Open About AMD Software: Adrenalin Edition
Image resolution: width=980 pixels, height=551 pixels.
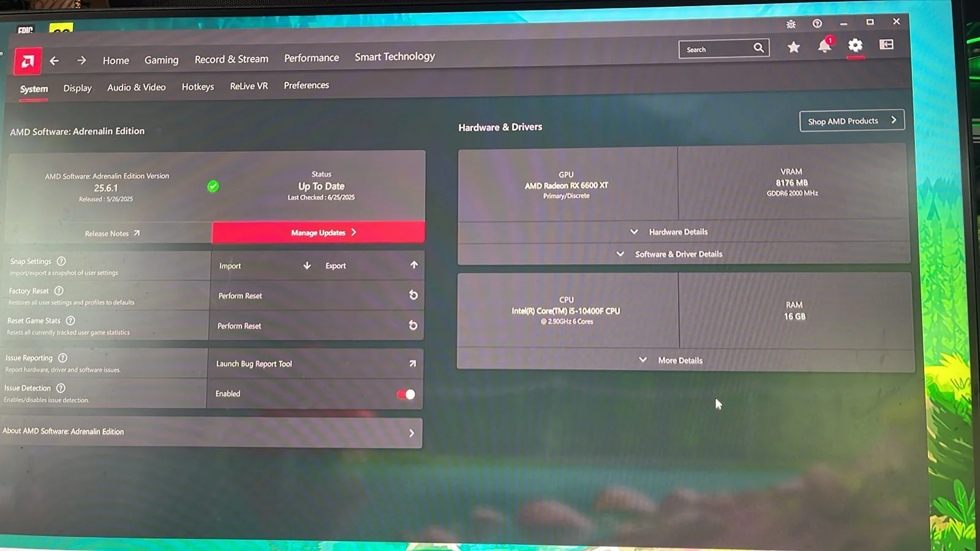(x=211, y=432)
